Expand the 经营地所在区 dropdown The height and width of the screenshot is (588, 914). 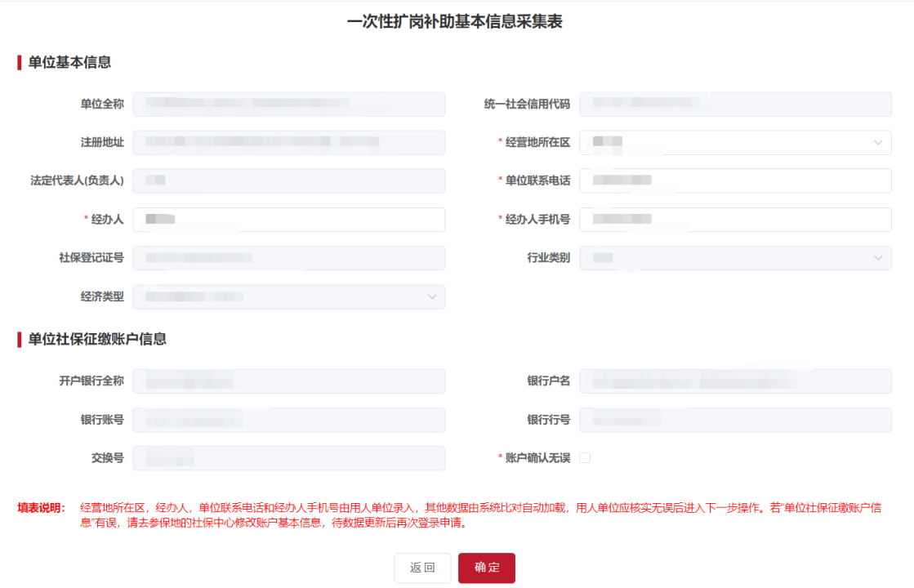coord(735,142)
